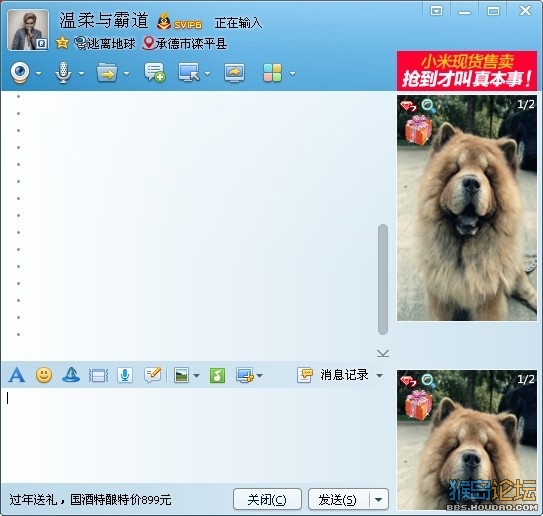Click the chat history vertical scrollbar
Screen dimensions: 543x516
[x=383, y=279]
